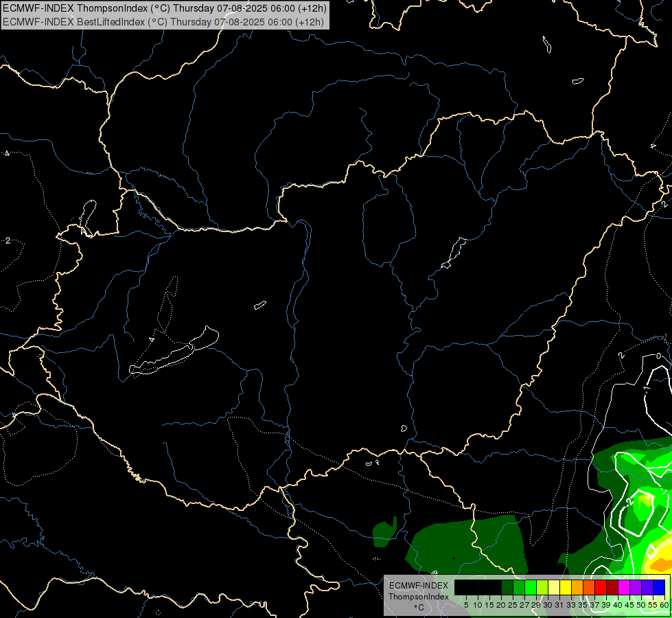Click the bright green legend swatch for 27-29

tap(531, 587)
